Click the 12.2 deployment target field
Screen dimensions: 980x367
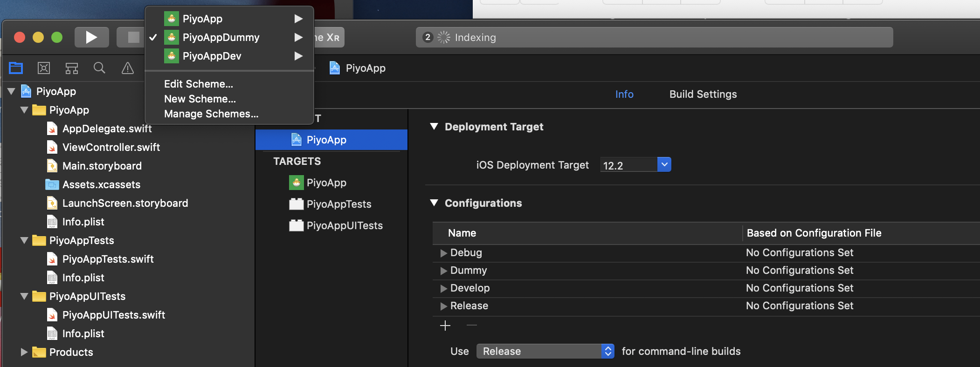pyautogui.click(x=629, y=165)
